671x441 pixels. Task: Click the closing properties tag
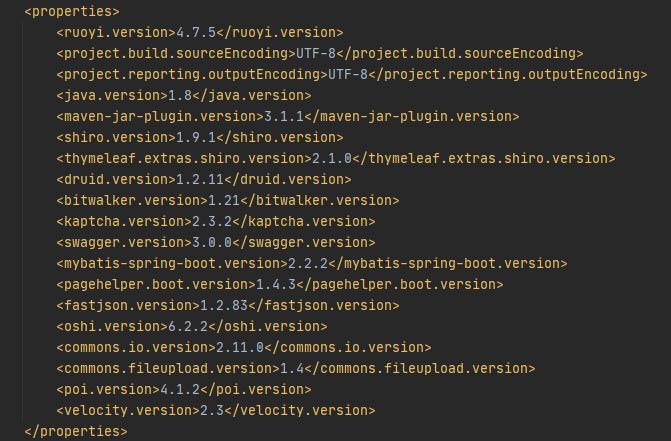tap(76, 431)
